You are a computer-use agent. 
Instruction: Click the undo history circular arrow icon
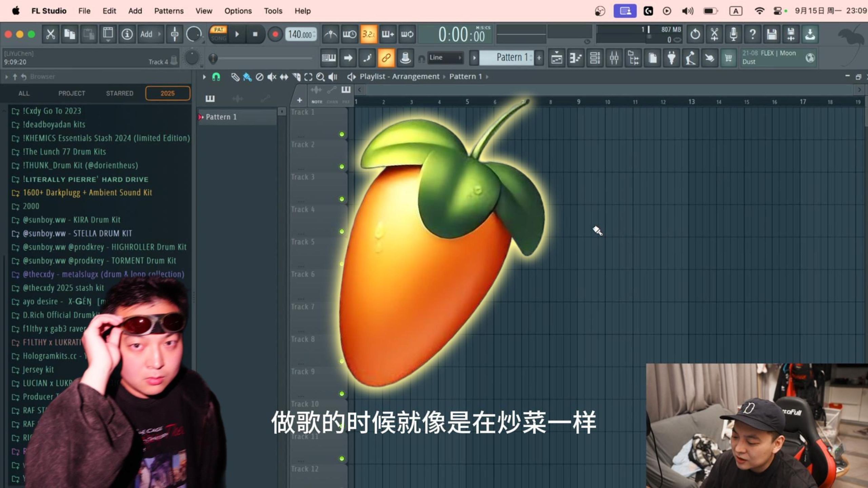click(695, 34)
